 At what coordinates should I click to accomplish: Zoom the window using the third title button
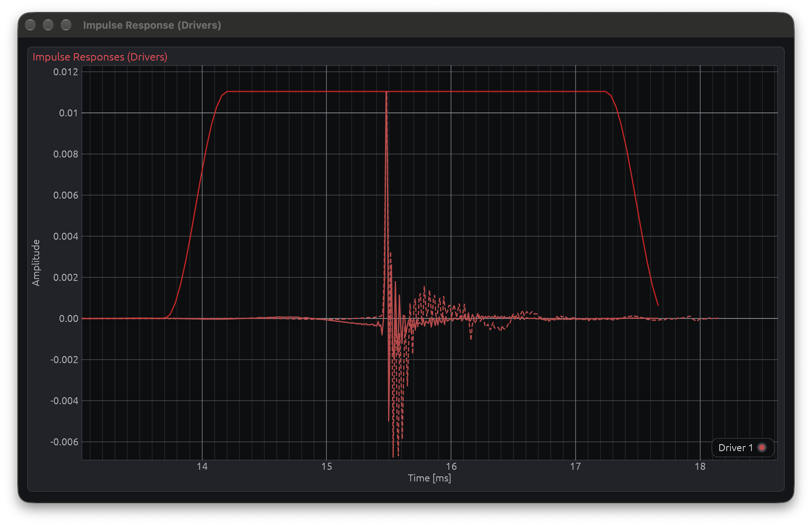tap(66, 25)
